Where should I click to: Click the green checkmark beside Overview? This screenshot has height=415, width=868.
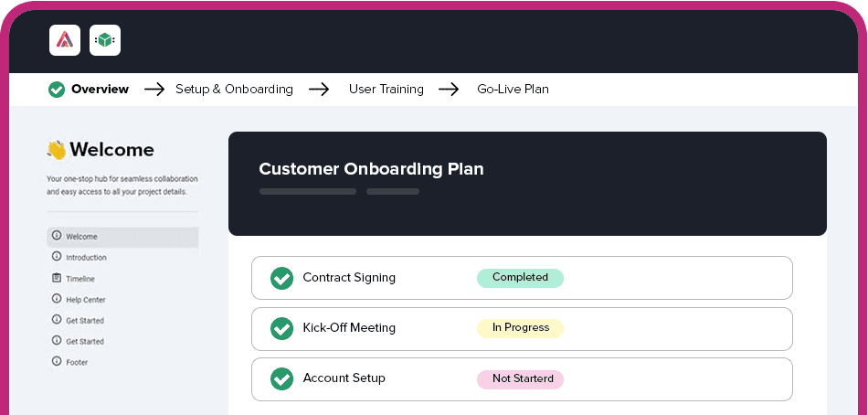click(57, 90)
